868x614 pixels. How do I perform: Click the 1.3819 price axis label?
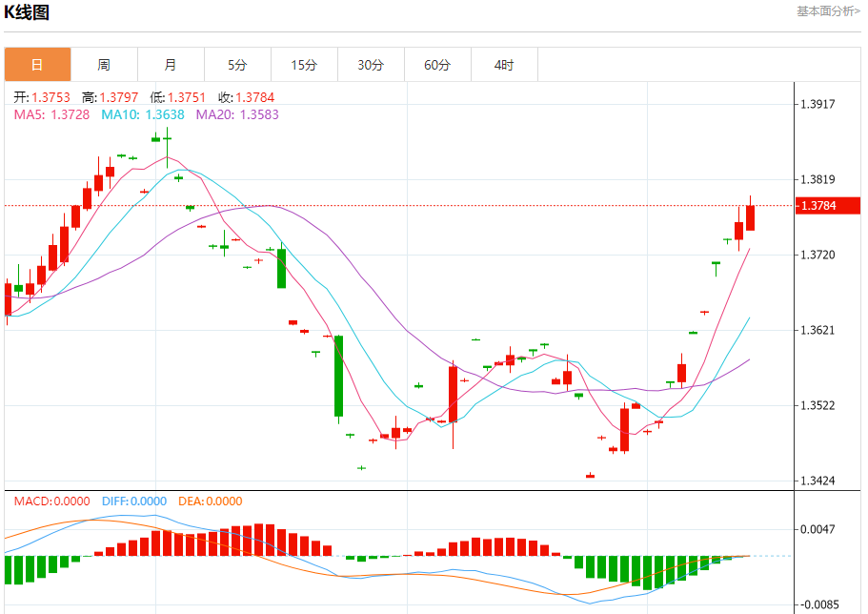(818, 179)
